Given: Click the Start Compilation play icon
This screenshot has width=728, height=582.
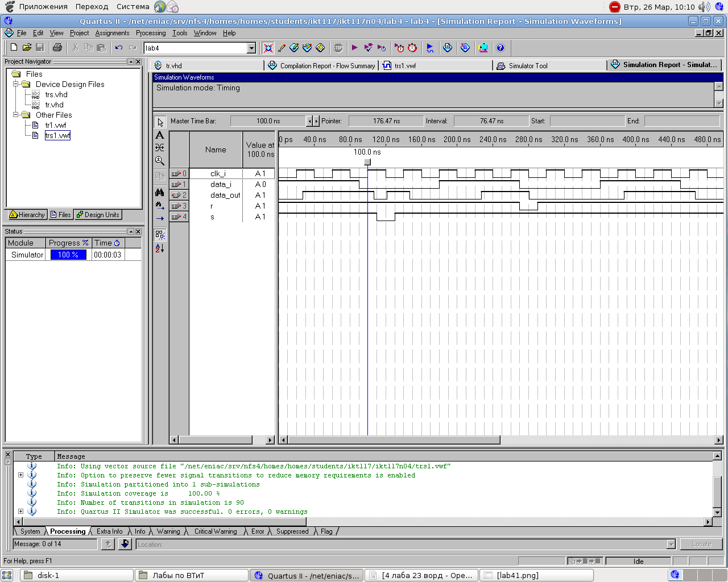Looking at the screenshot, I should point(355,48).
